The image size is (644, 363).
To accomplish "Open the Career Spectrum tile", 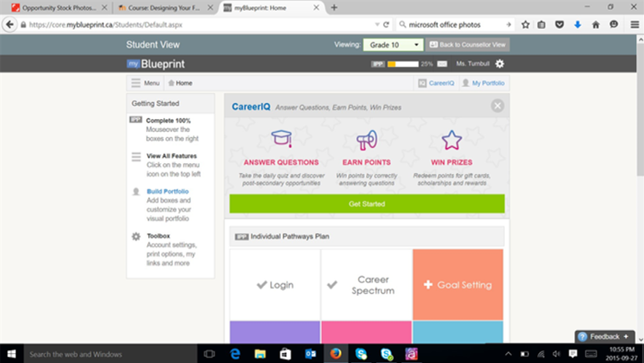I will (x=366, y=284).
